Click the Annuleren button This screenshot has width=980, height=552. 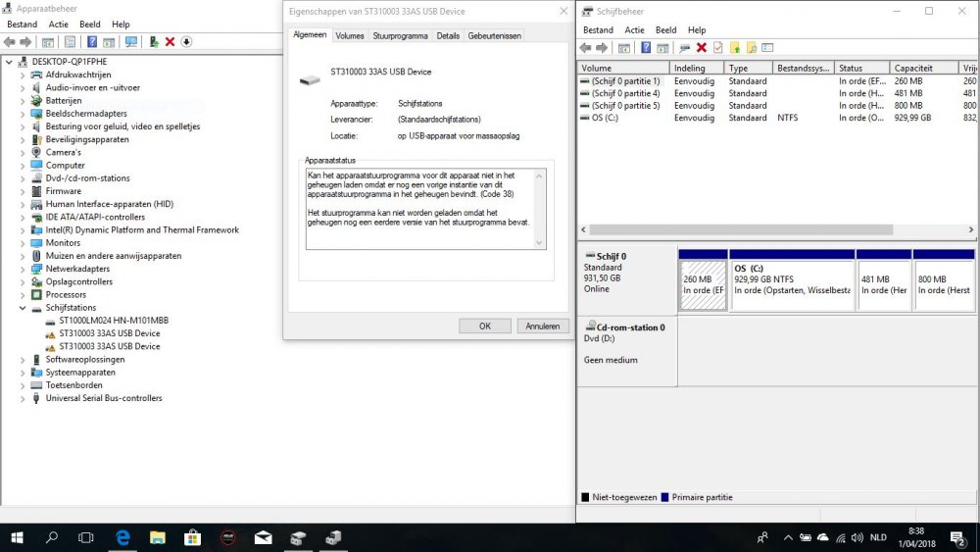click(542, 326)
